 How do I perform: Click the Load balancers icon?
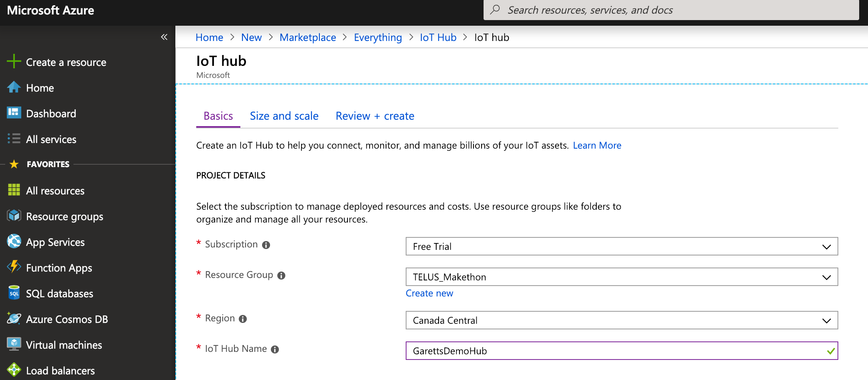14,370
